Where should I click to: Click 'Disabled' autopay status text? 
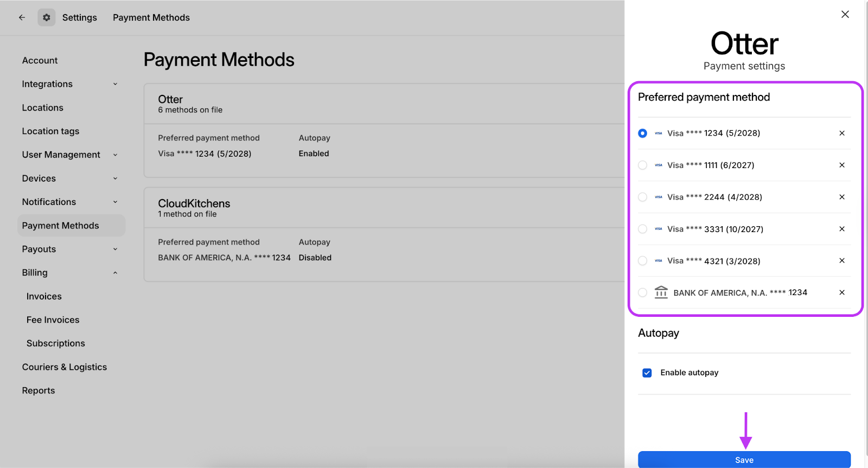pyautogui.click(x=315, y=258)
